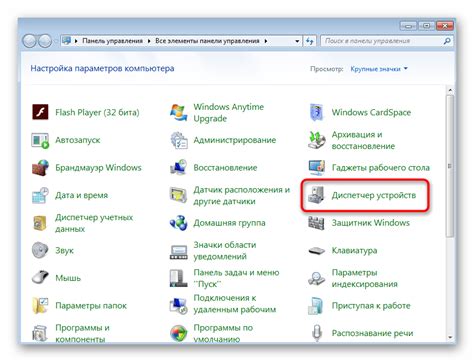
Task: Open the Flash Player (32 бита) icon
Action: pos(40,112)
